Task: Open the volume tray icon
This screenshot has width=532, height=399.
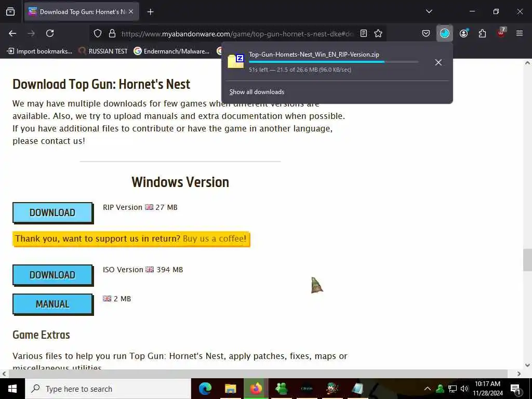Action: click(x=464, y=389)
